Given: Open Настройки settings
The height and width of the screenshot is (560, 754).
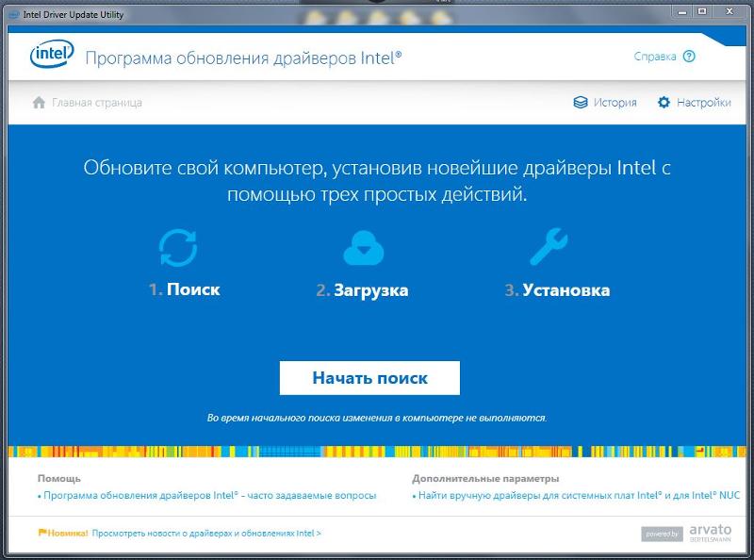Looking at the screenshot, I should tap(703, 103).
